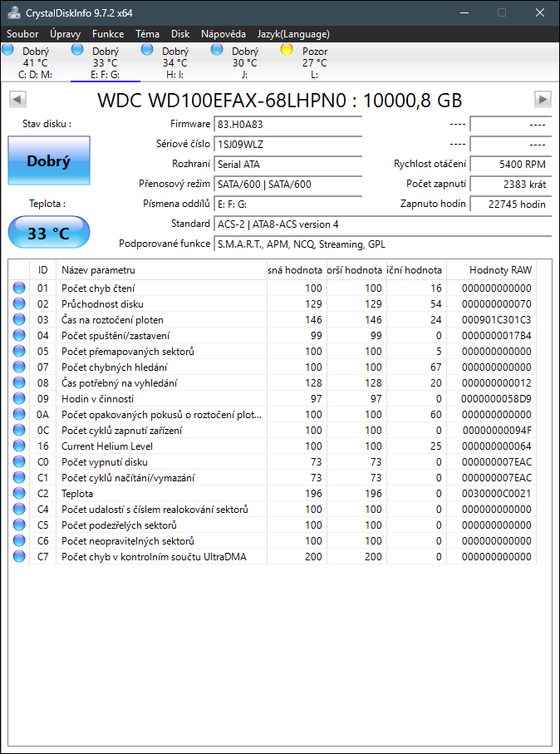The image size is (560, 754).
Task: Select disk E: F: G: at 33 °C
Action: 106,62
